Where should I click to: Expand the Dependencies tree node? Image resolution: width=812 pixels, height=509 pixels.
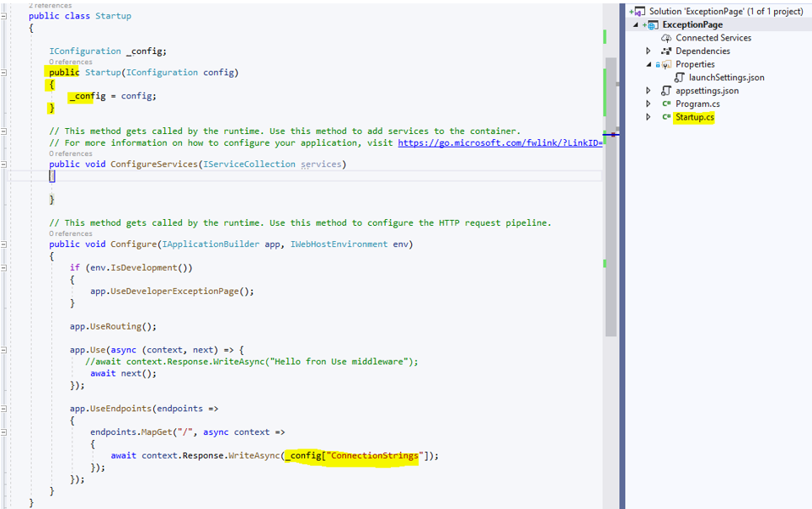(x=647, y=51)
